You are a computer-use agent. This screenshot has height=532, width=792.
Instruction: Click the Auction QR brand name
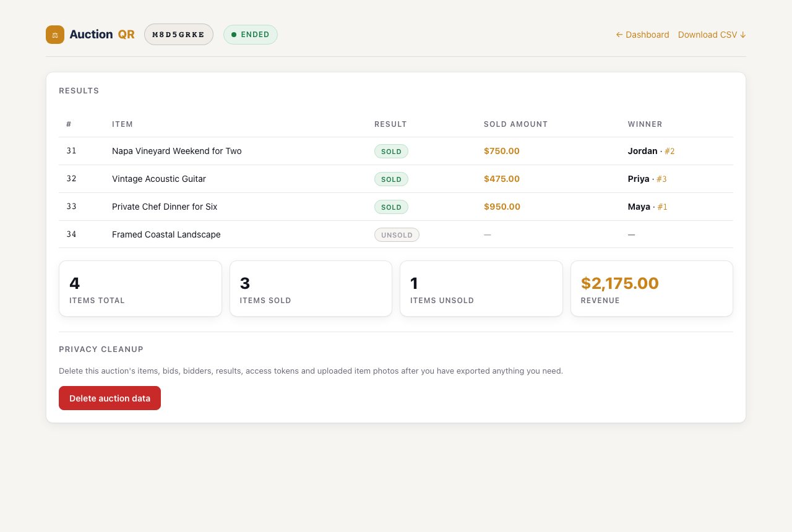102,35
